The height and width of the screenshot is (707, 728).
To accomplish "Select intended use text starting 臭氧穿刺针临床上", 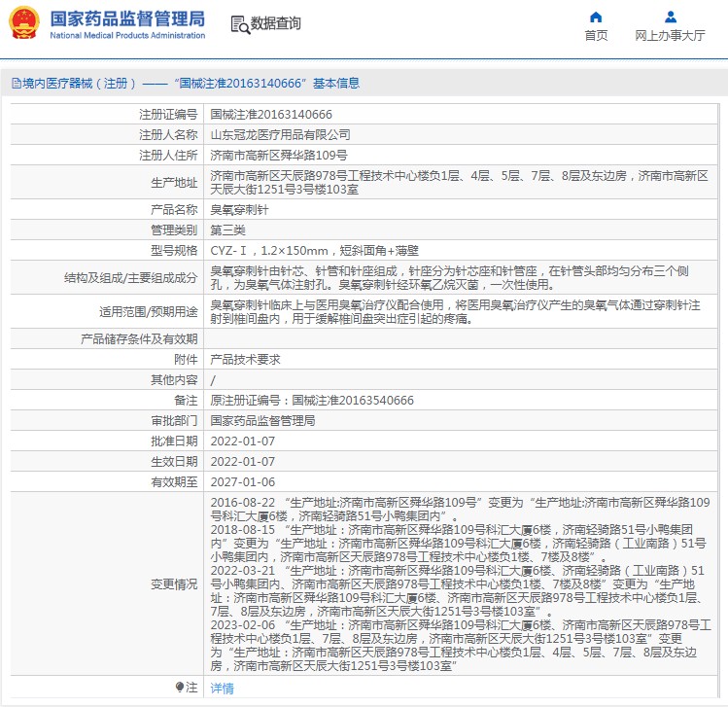I will click(455, 312).
